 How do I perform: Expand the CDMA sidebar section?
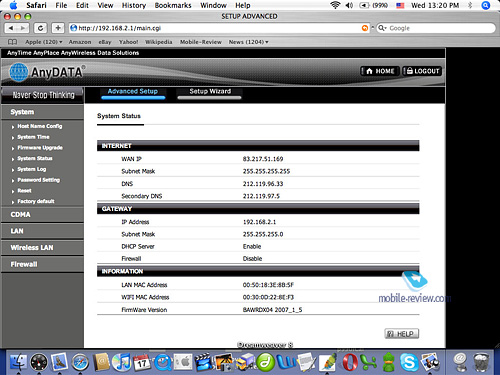[42, 215]
